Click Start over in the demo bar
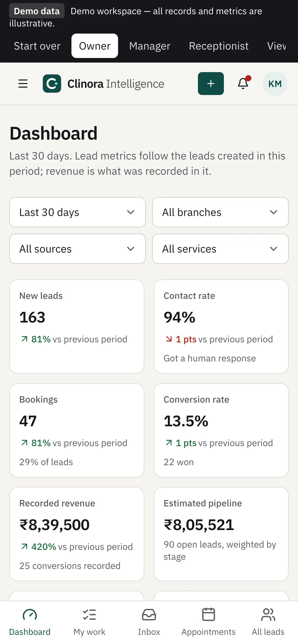 click(x=37, y=46)
